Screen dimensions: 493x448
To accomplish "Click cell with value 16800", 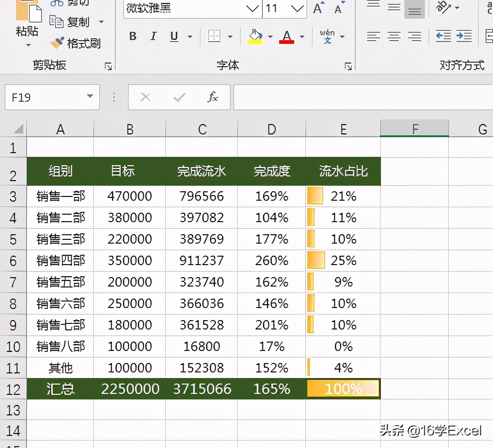I will click(202, 346).
